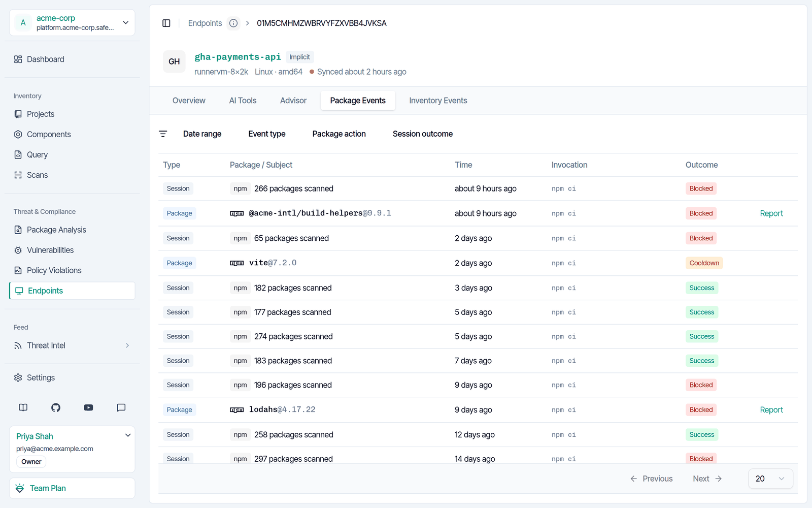This screenshot has width=812, height=508.
Task: Click the Components icon
Action: point(18,135)
